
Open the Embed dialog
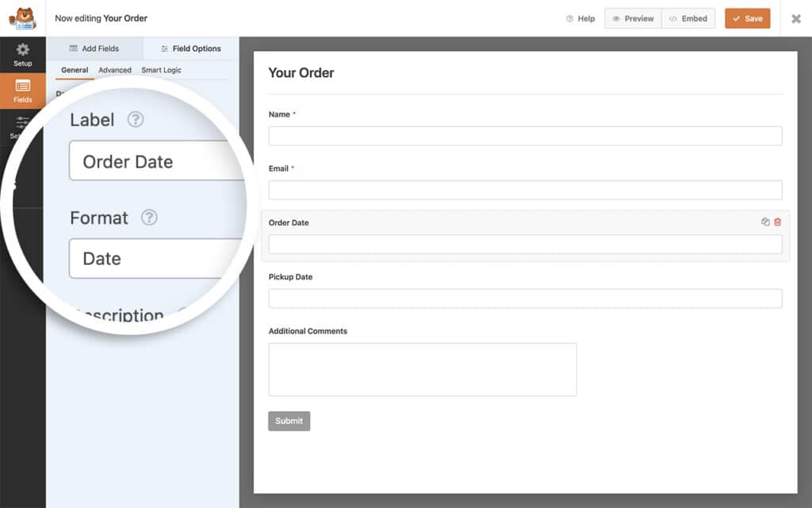coord(688,18)
